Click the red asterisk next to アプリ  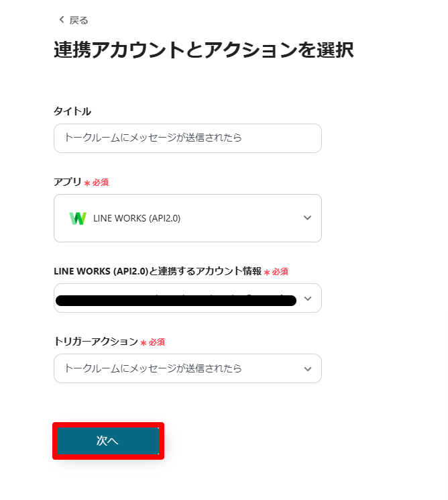pos(87,183)
